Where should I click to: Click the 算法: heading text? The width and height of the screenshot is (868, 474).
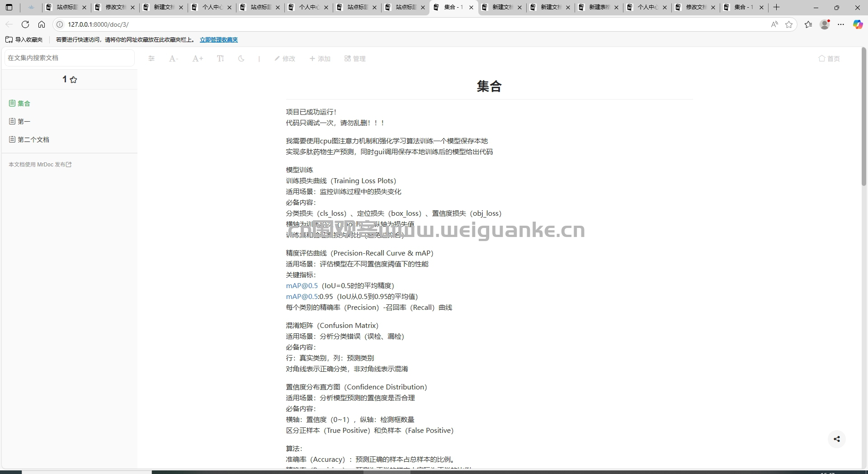[x=294, y=448]
